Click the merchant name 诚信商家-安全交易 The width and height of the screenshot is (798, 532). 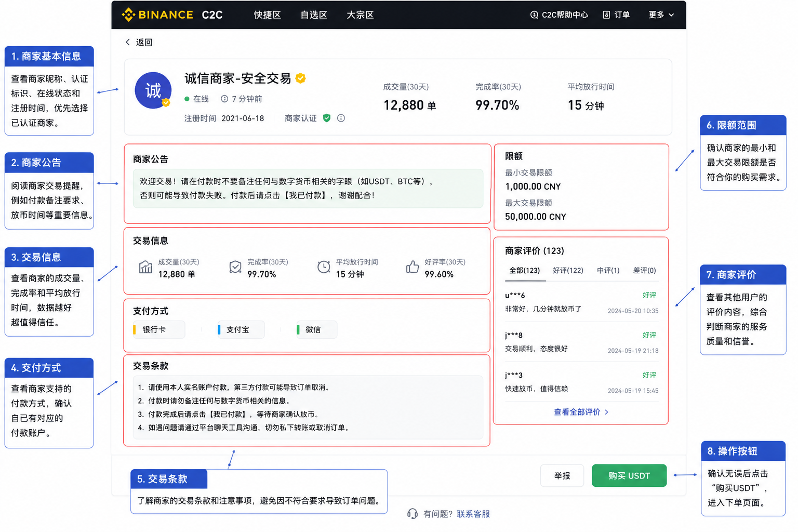tap(238, 78)
